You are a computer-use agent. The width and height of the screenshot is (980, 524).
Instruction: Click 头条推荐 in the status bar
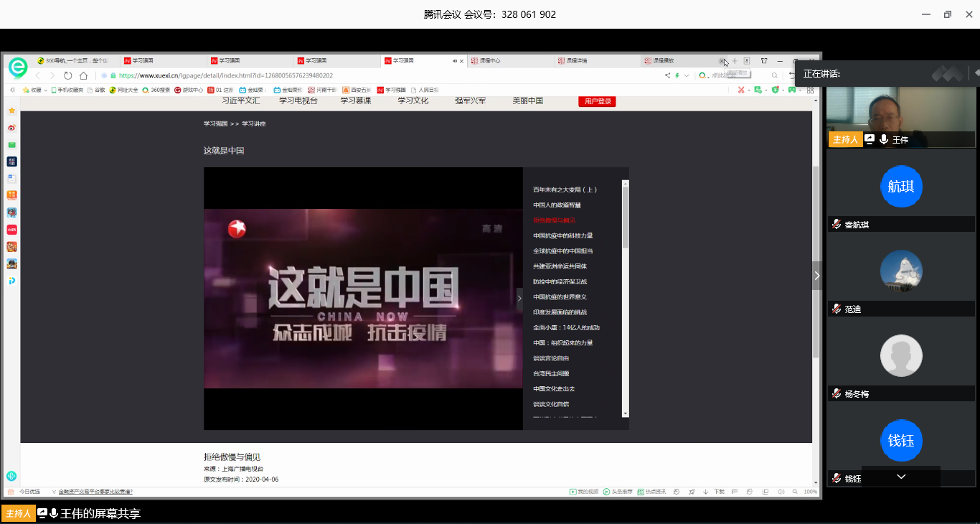pyautogui.click(x=618, y=492)
